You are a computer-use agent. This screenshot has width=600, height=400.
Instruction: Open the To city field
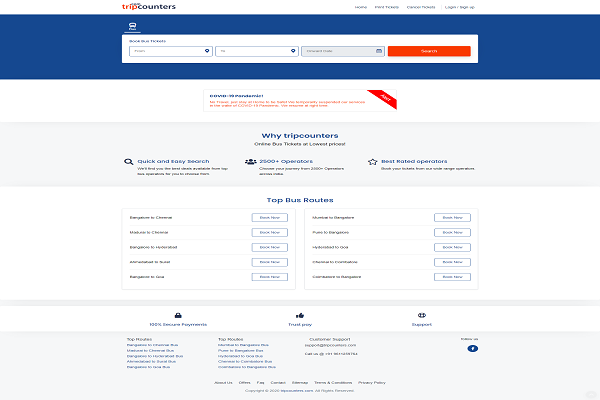(x=250, y=50)
